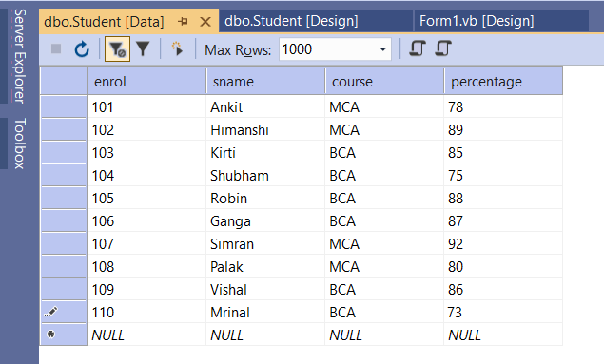This screenshot has width=604, height=364.
Task: Click the course column header
Action: coord(384,81)
